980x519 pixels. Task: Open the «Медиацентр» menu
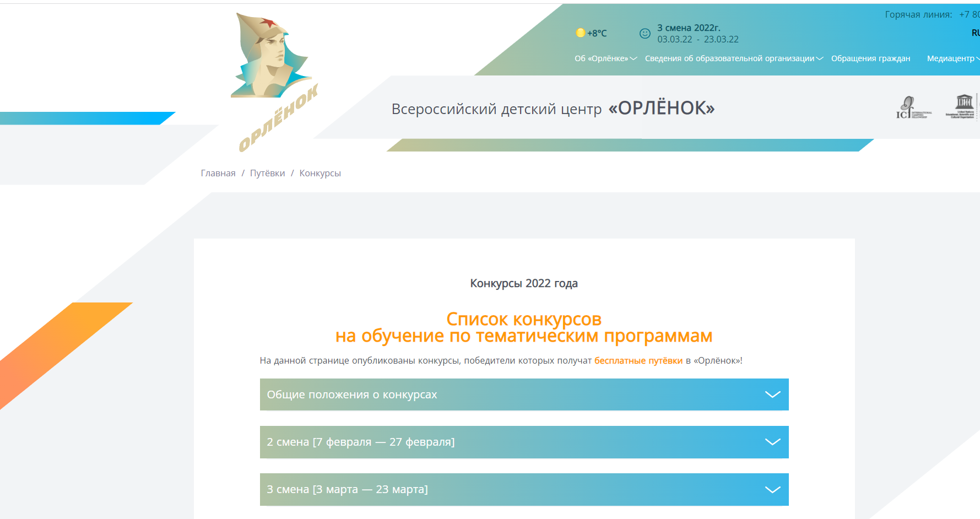pos(953,58)
